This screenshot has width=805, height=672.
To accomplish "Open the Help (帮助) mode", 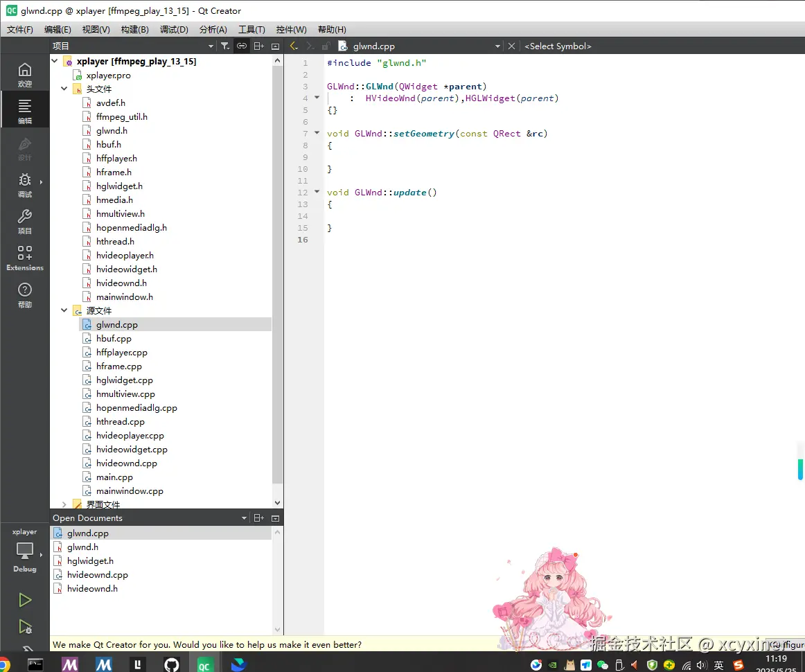I will 25,295.
